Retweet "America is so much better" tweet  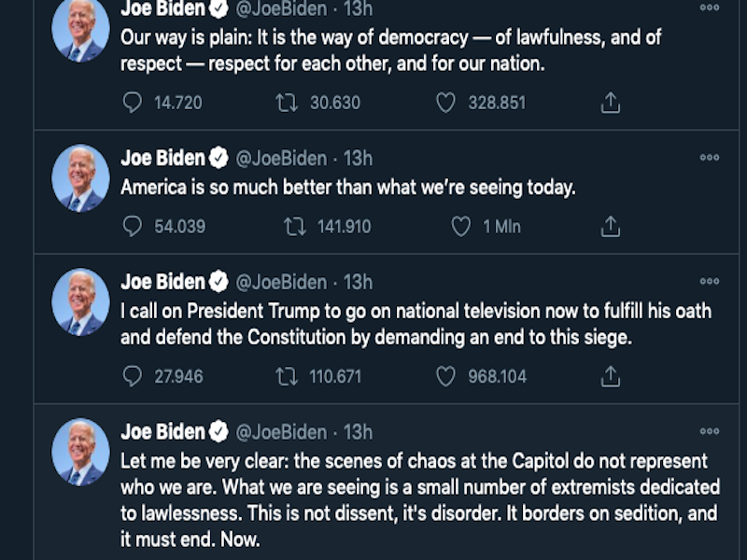pos(294,226)
